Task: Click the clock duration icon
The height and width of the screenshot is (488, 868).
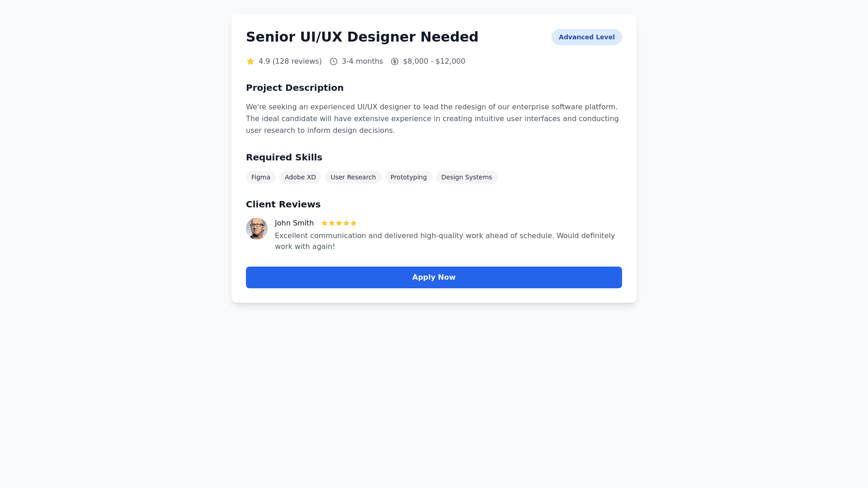Action: point(334,61)
